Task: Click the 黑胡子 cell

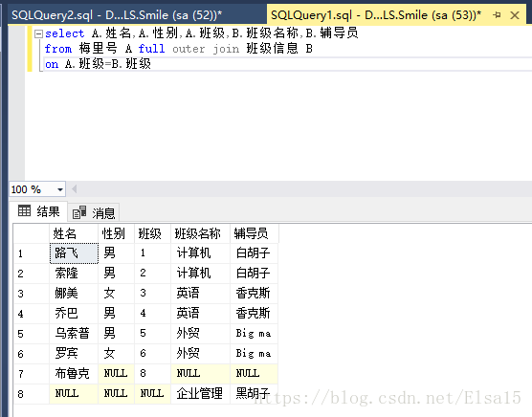Action: (x=255, y=394)
